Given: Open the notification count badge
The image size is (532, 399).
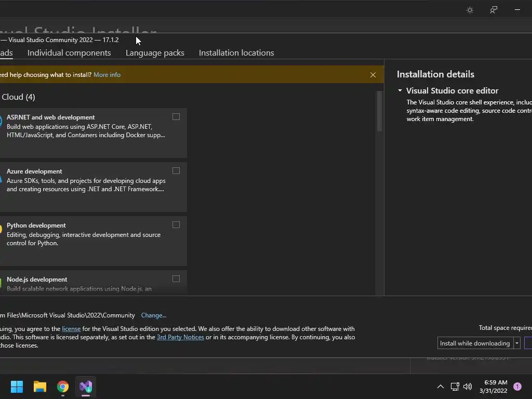Looking at the screenshot, I should coord(517,387).
